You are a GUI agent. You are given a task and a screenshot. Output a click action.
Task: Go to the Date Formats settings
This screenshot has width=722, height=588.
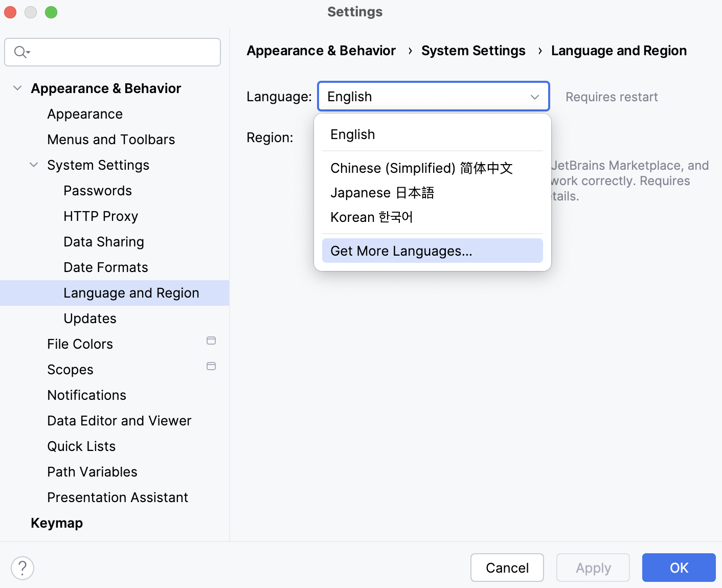click(105, 267)
